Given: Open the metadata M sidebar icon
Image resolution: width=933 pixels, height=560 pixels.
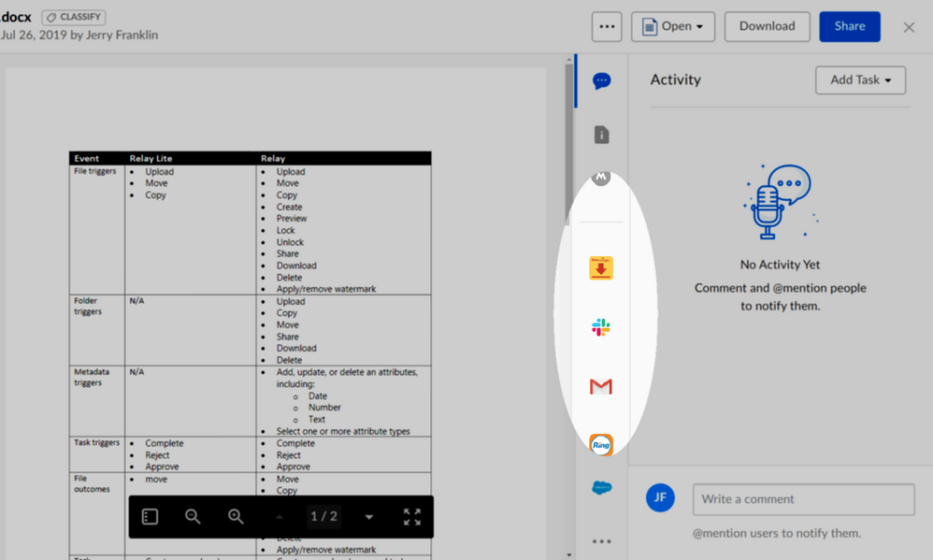Looking at the screenshot, I should tap(601, 177).
